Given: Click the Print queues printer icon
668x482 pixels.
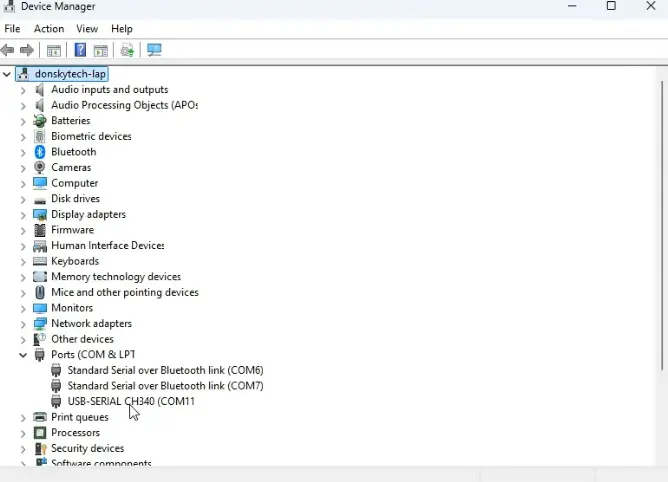Looking at the screenshot, I should pos(40,417).
